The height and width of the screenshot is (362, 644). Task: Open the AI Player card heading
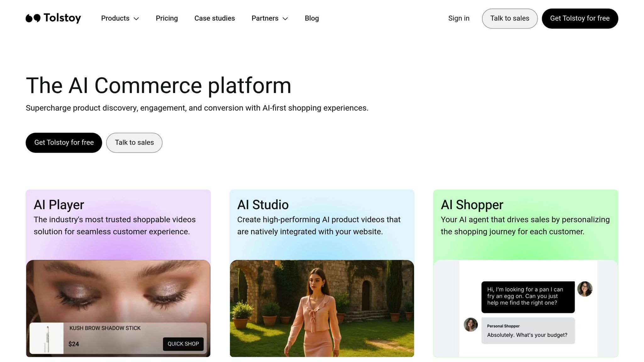(x=59, y=205)
